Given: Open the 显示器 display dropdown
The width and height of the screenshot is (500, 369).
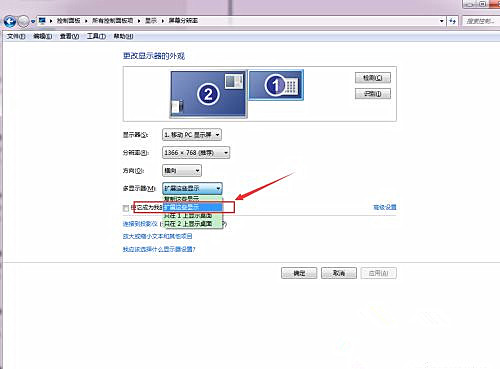Looking at the screenshot, I should point(192,135).
